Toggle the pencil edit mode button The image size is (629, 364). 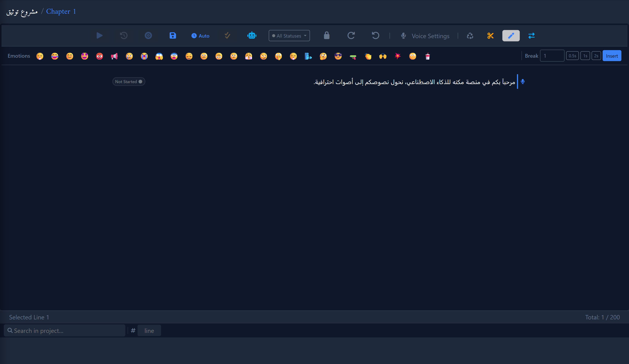tap(511, 36)
